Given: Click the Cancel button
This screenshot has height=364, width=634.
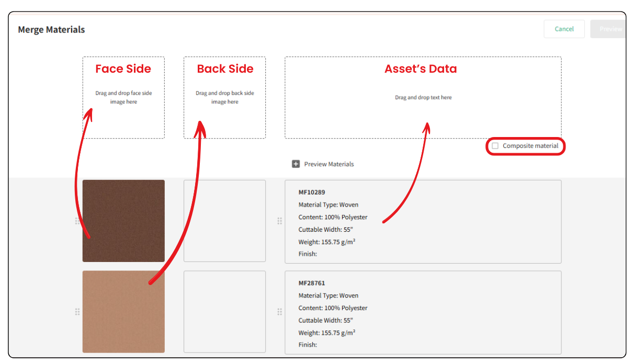Looking at the screenshot, I should (564, 29).
